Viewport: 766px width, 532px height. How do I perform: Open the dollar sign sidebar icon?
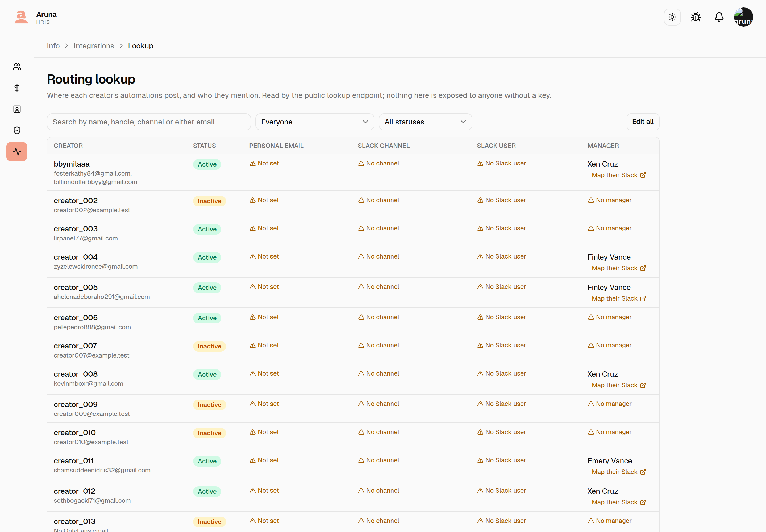coord(17,88)
